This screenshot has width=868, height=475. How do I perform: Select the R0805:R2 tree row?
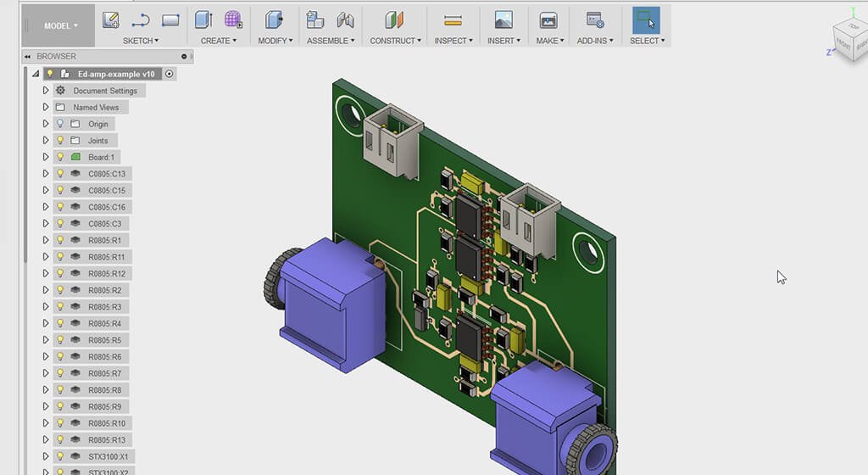pyautogui.click(x=92, y=289)
